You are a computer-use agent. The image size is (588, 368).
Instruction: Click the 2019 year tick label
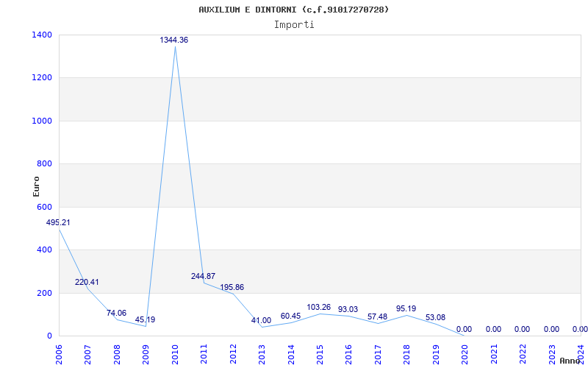[436, 355]
